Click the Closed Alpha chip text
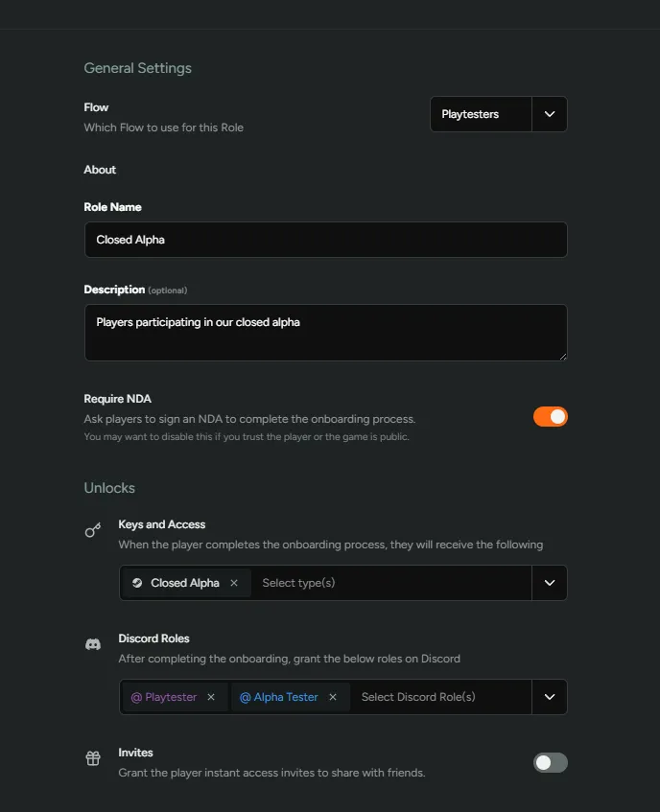The width and height of the screenshot is (660, 812). [x=184, y=582]
